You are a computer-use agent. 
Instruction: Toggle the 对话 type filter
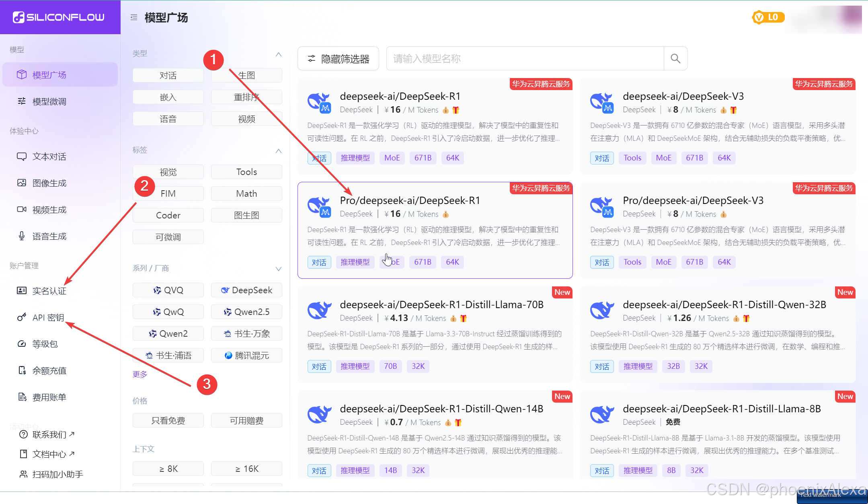click(x=168, y=75)
